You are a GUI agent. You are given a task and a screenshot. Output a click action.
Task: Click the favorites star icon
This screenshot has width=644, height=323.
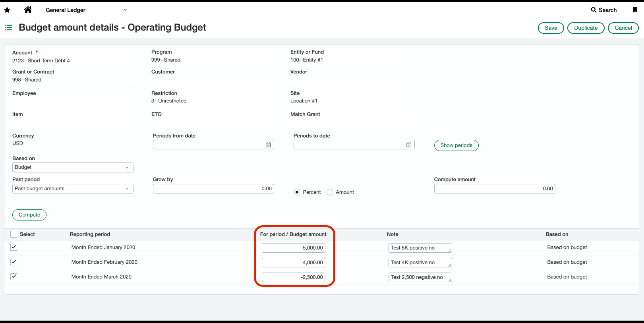7,10
